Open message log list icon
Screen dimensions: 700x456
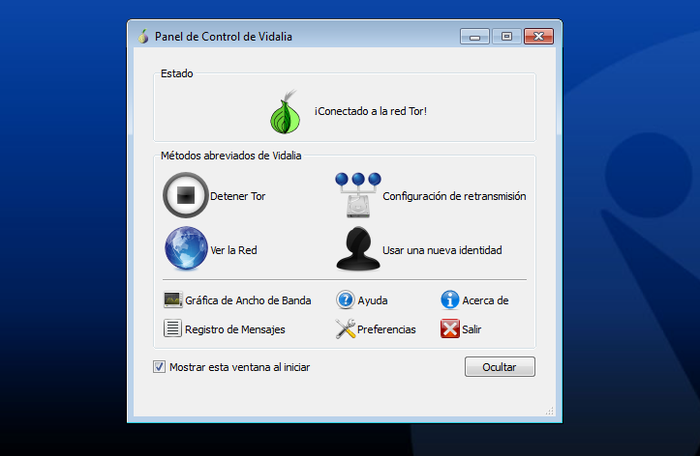coord(172,328)
